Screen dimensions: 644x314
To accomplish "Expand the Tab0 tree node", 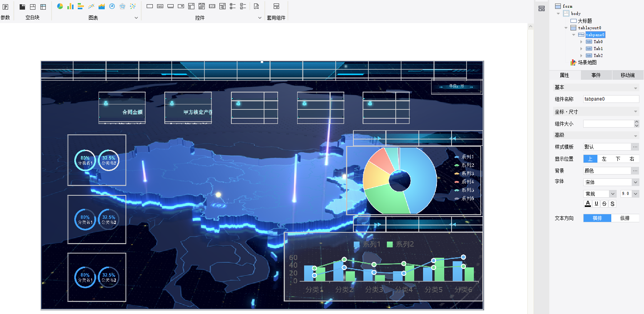I will [x=581, y=42].
